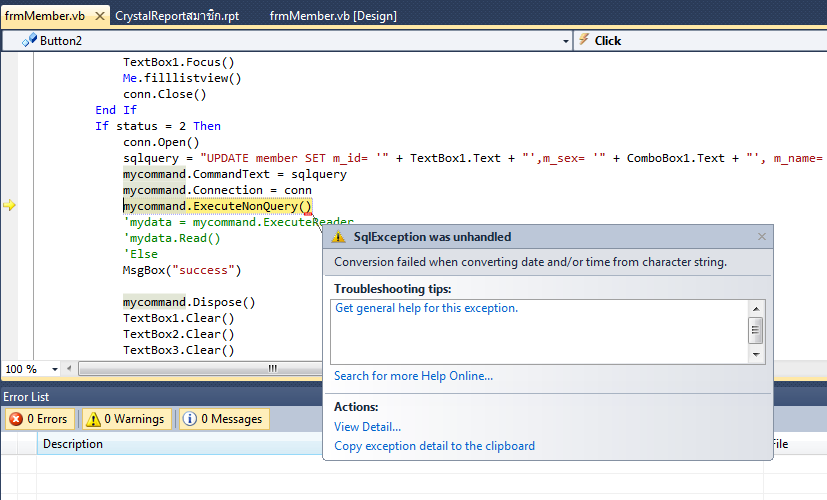The image size is (827, 500).
Task: Toggle the 0 Warnings filter
Action: point(127,419)
